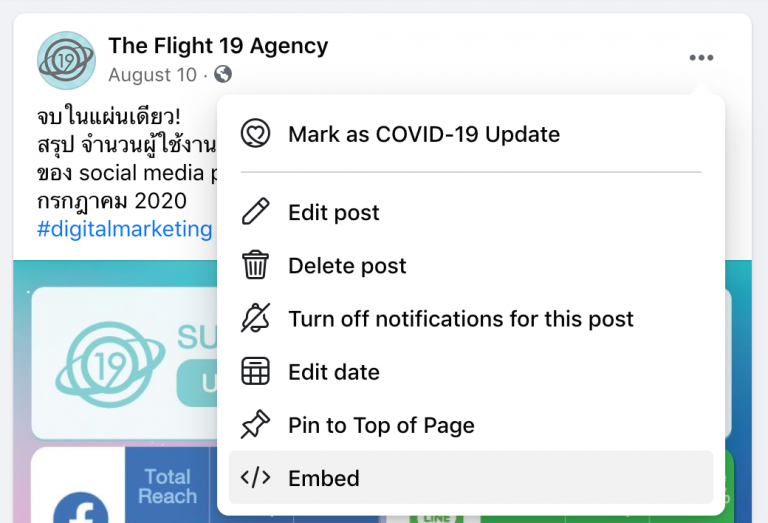Click the globe public audience icon

point(223,74)
